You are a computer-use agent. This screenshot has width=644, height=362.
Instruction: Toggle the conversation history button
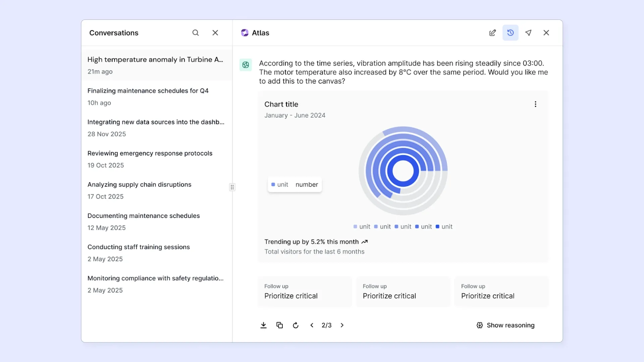pyautogui.click(x=511, y=33)
